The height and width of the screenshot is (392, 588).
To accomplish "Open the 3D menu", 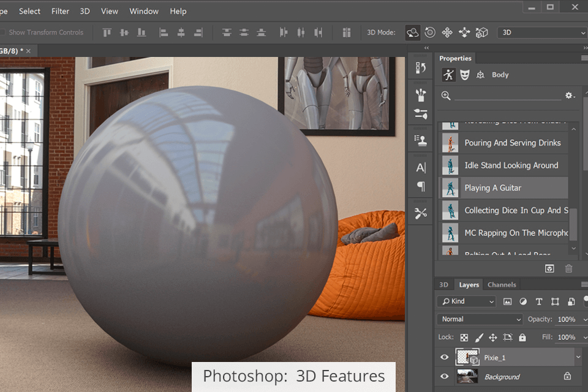I will (85, 11).
